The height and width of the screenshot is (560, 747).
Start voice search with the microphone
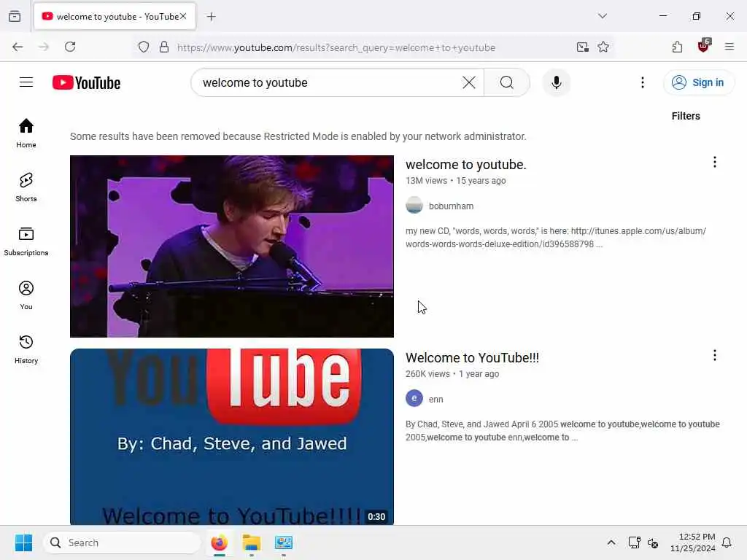click(556, 82)
